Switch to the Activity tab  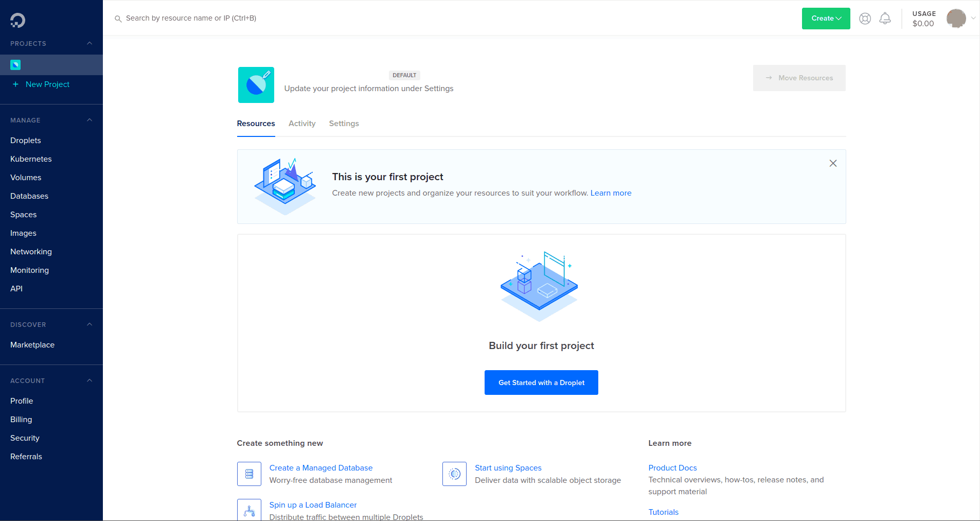(x=302, y=124)
